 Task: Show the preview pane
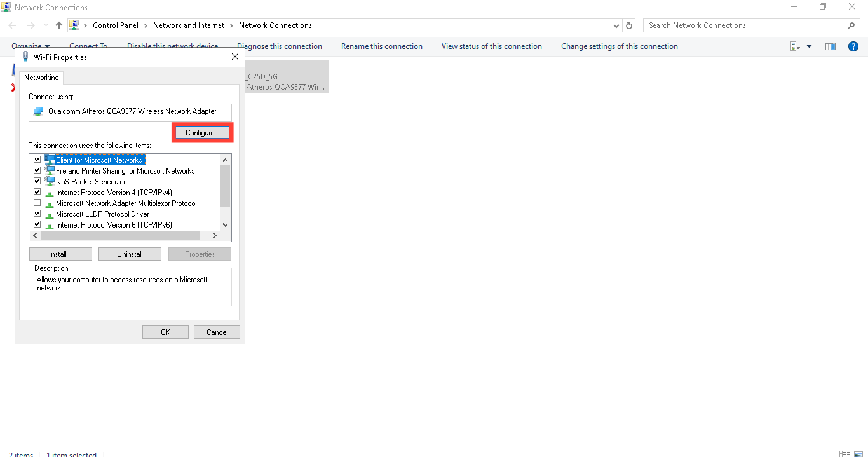pos(830,46)
